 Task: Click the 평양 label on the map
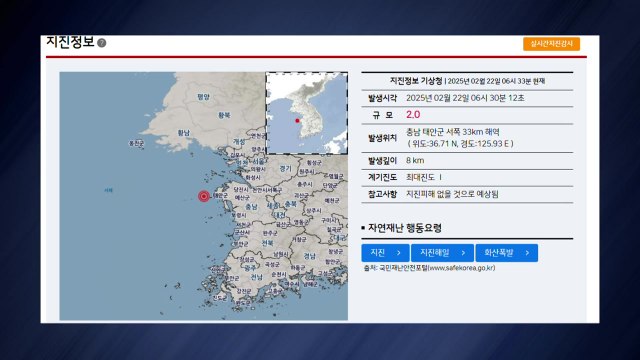(203, 97)
